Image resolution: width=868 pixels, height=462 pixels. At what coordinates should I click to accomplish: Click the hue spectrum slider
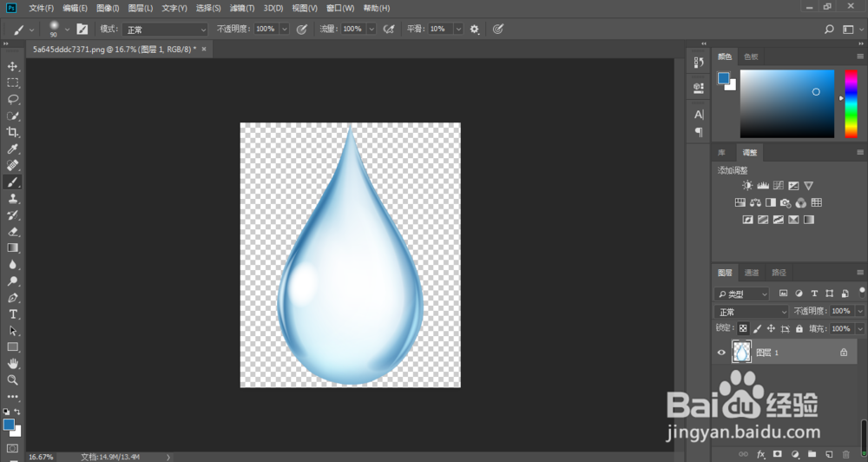pyautogui.click(x=851, y=103)
